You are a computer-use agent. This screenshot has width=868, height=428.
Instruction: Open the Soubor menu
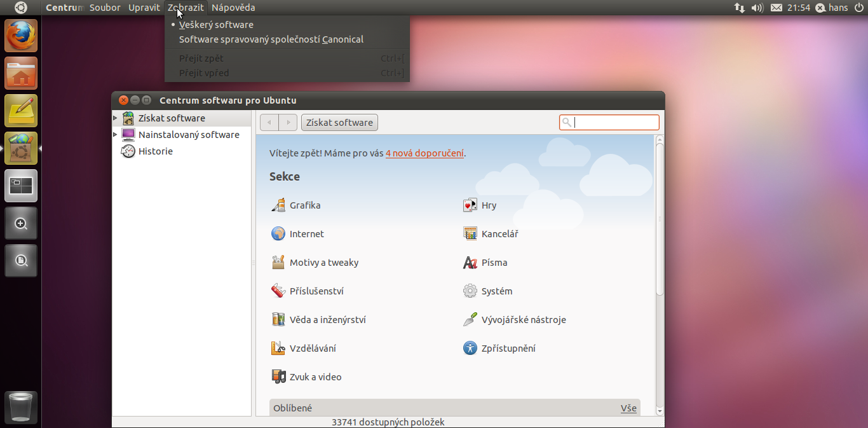click(105, 8)
